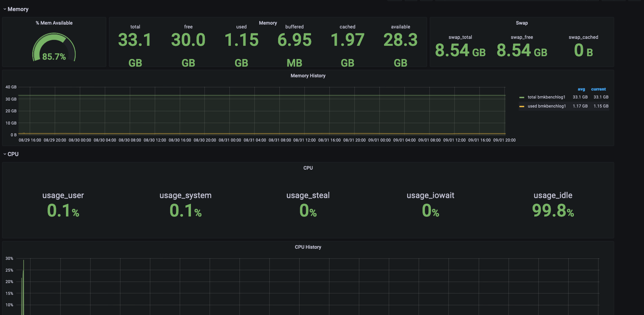Click the 85.7% memory available gauge
Screen dimensions: 644x315
pos(54,49)
